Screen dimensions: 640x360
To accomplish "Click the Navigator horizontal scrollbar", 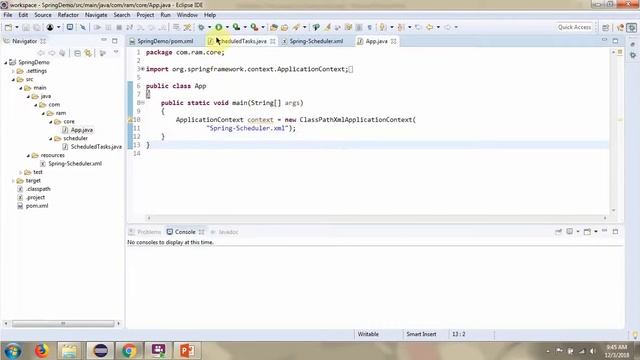I will pyautogui.click(x=63, y=323).
